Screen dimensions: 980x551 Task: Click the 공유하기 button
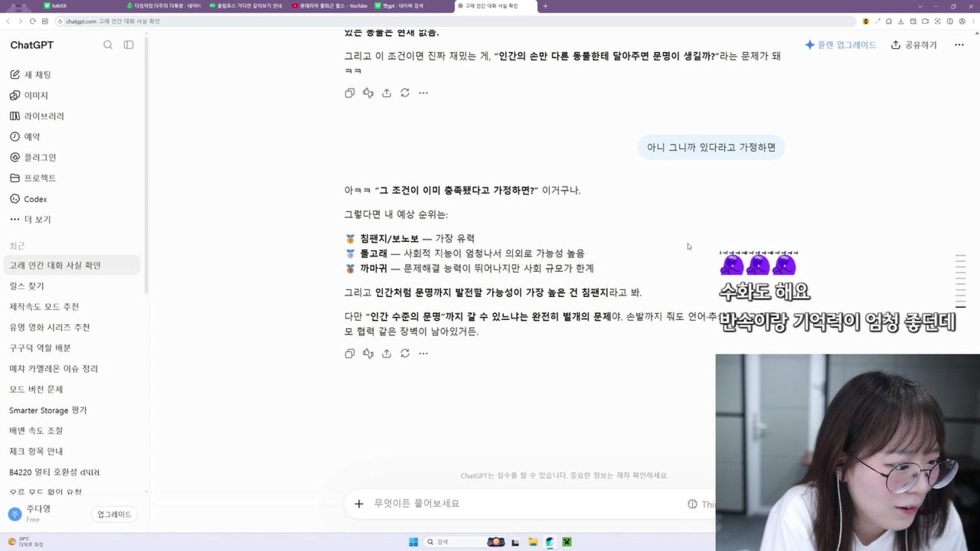914,45
